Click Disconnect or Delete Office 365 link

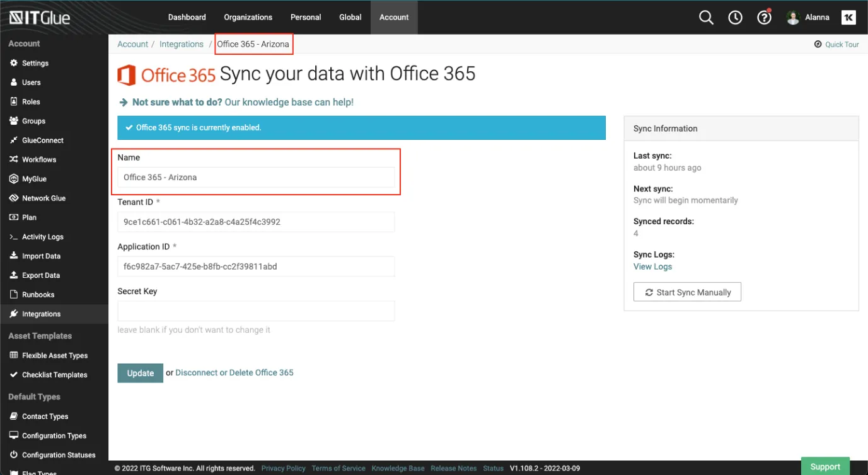234,373
